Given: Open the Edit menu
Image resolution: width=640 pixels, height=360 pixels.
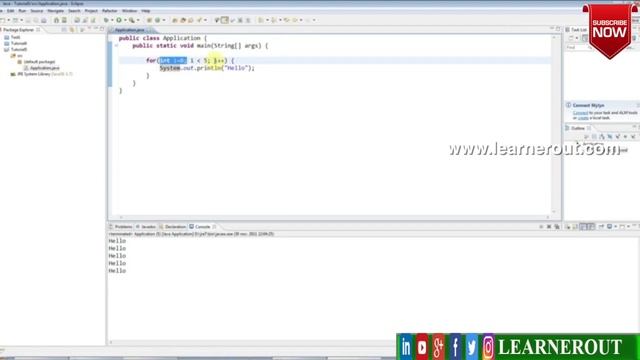Looking at the screenshot, I should click(x=11, y=11).
